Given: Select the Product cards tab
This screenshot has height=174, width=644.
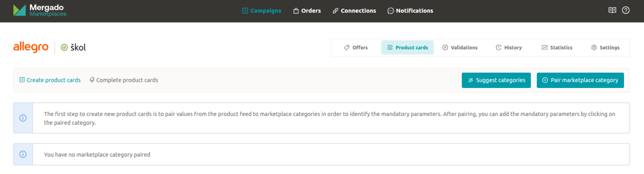Looking at the screenshot, I should pos(407,48).
